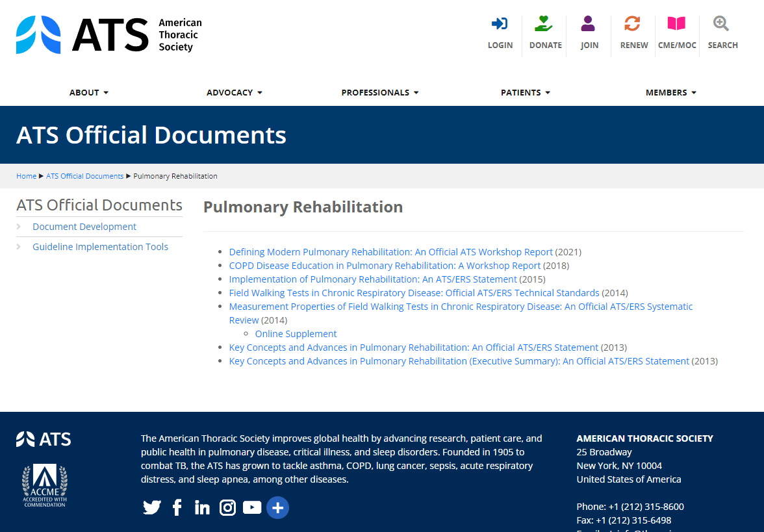
Task: Expand the Members dropdown menu
Action: click(670, 93)
